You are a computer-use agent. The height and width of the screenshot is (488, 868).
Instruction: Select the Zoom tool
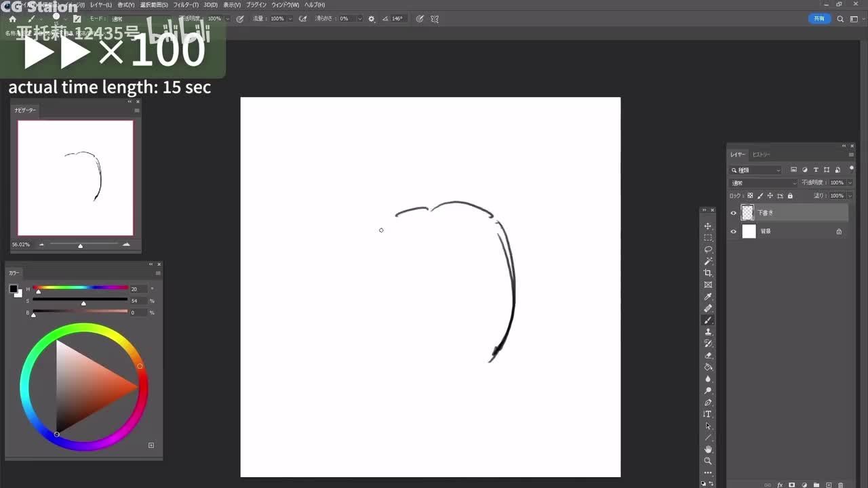point(708,461)
